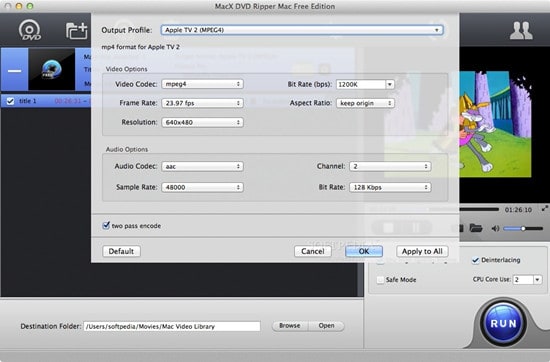The height and width of the screenshot is (362, 550).
Task: Expand the video Bit Rate (bps) combo box arrow
Action: pyautogui.click(x=390, y=84)
